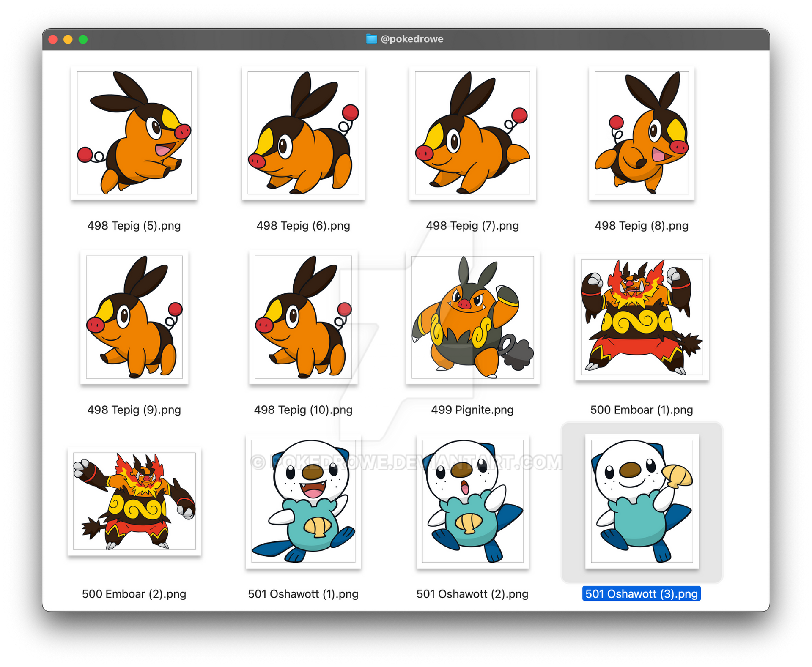The width and height of the screenshot is (812, 667).
Task: Click the @pokedrowe window title
Action: [x=412, y=39]
